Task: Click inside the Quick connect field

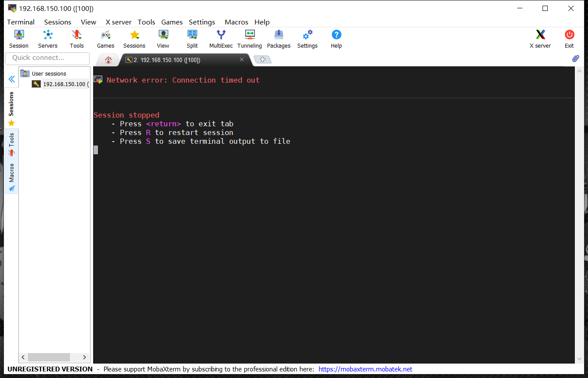Action: tap(47, 58)
